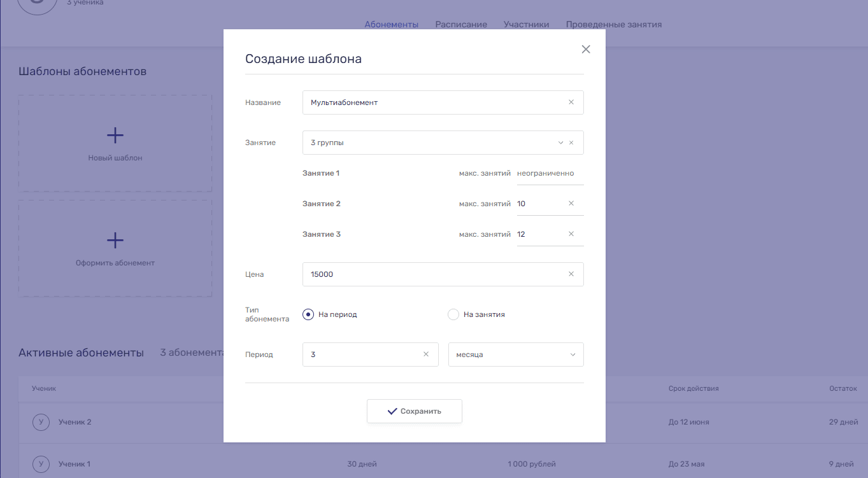
Task: Clear the Цена field value
Action: click(571, 274)
